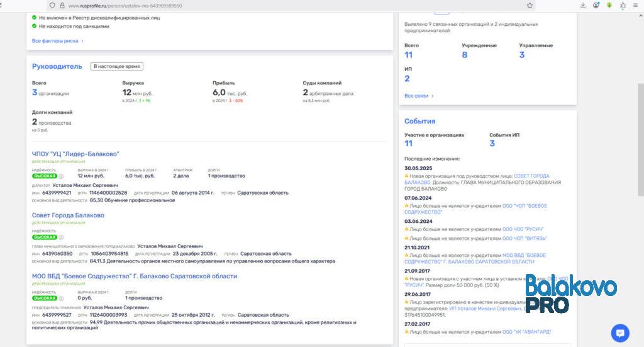Open the browser hamburger menu

(635, 5)
